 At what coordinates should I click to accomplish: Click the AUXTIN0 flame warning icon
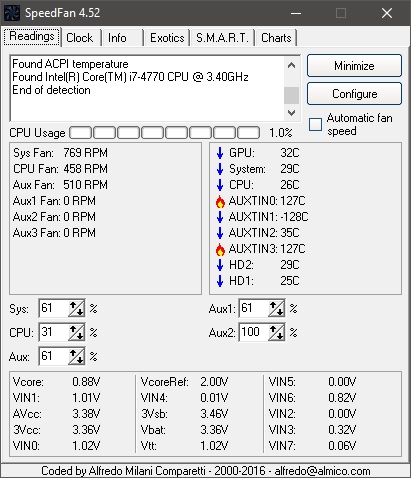tap(220, 201)
